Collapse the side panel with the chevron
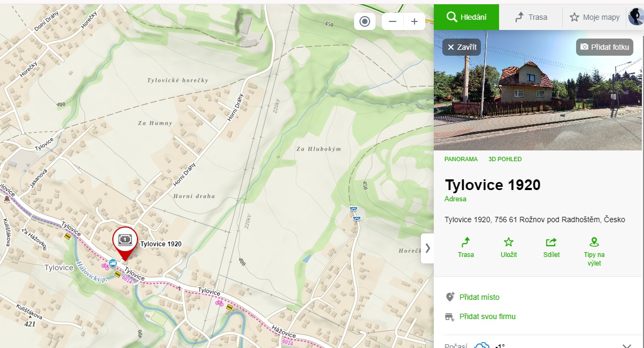The image size is (644, 348). [x=427, y=248]
